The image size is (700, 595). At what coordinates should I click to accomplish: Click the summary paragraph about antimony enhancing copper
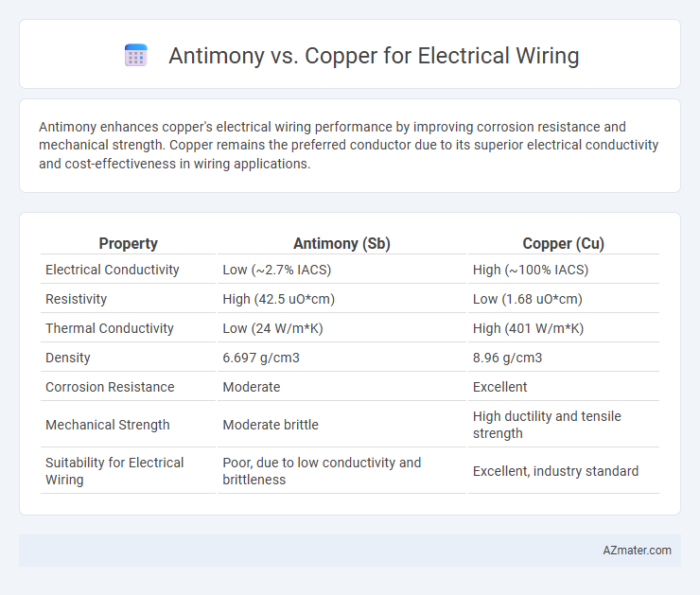pyautogui.click(x=349, y=146)
